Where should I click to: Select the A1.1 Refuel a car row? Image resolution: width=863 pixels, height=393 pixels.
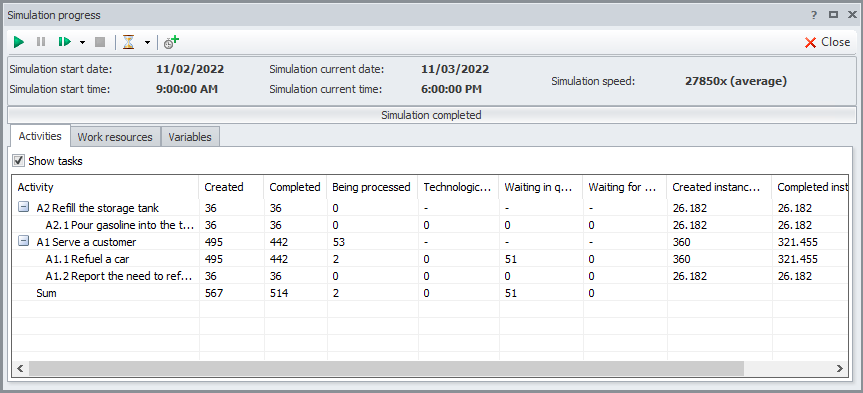[429, 259]
